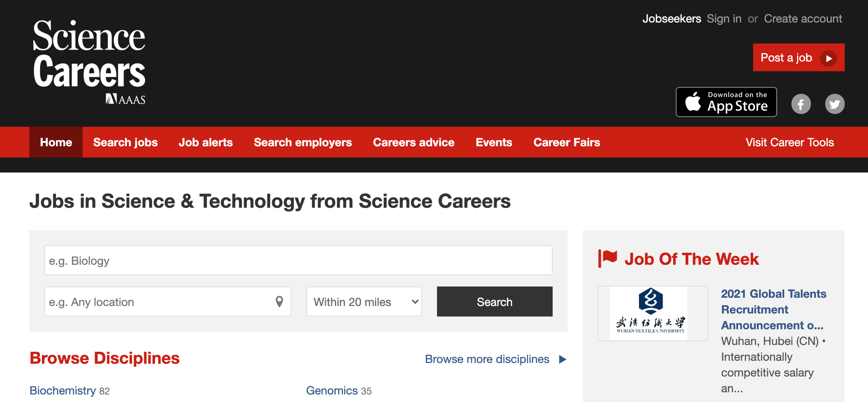Open the Facebook page icon
This screenshot has height=402, width=868.
click(801, 104)
